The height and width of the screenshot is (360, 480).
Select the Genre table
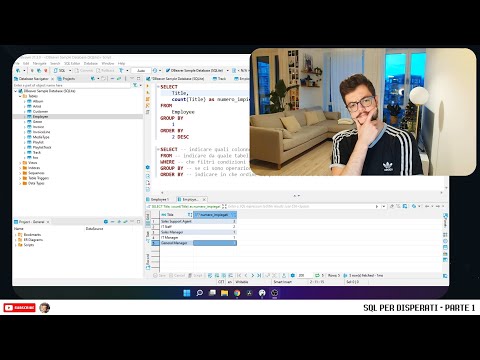(37, 122)
